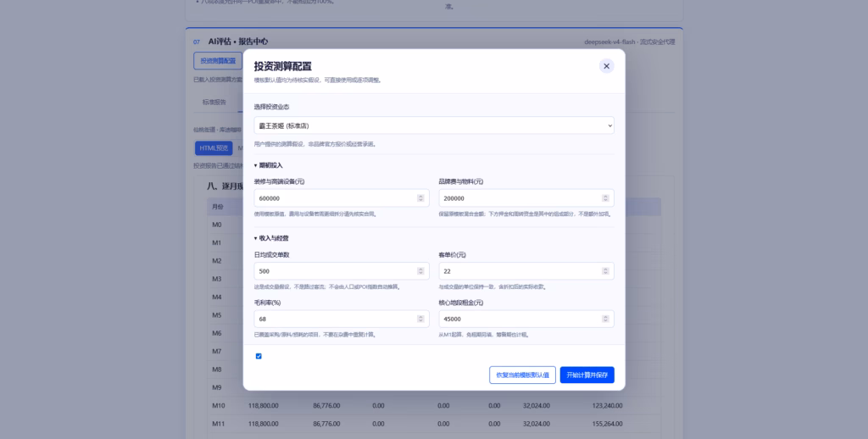
Task: Collapse the 期初投入 section
Action: click(269, 165)
